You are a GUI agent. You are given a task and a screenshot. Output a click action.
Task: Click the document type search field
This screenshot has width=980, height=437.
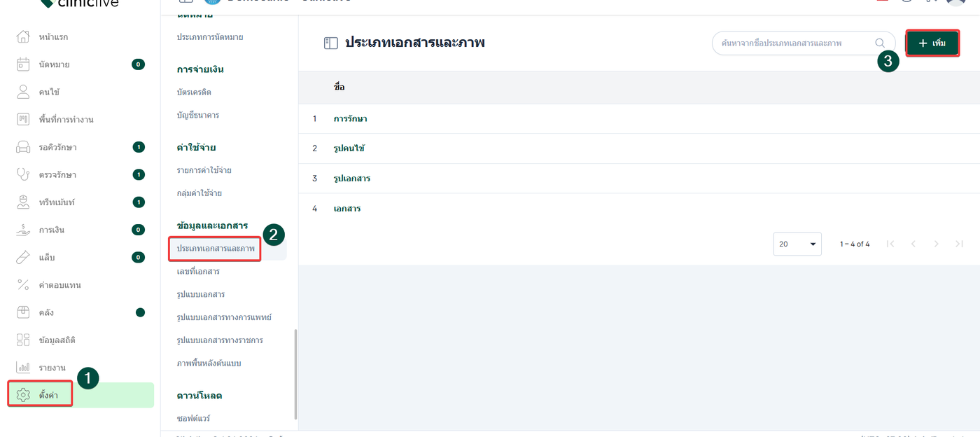point(795,43)
